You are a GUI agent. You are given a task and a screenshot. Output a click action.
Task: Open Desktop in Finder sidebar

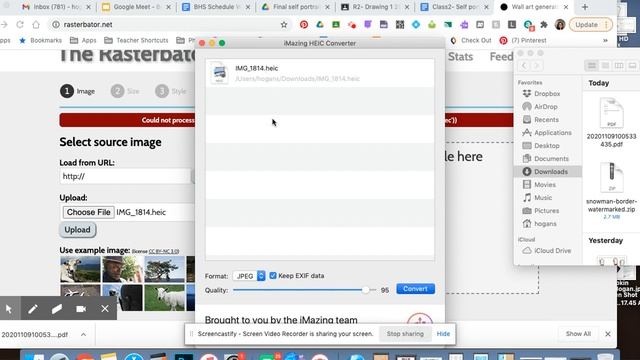[547, 146]
